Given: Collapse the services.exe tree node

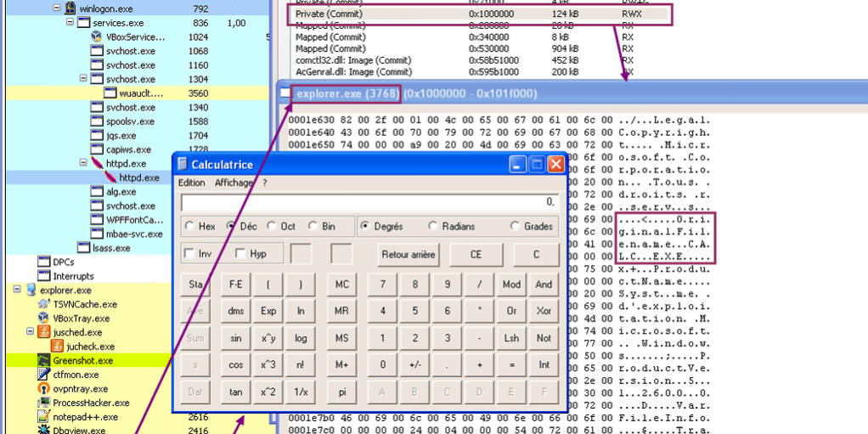Looking at the screenshot, I should pos(71,23).
